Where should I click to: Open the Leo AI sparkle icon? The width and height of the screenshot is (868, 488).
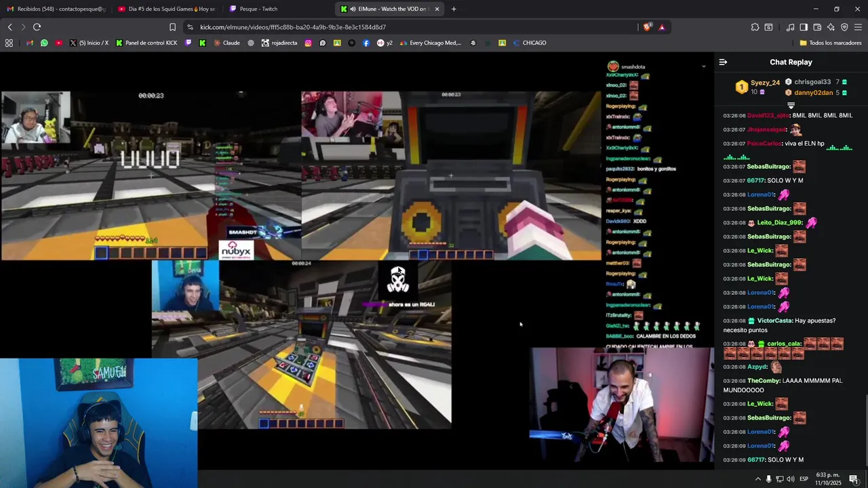pos(831,27)
